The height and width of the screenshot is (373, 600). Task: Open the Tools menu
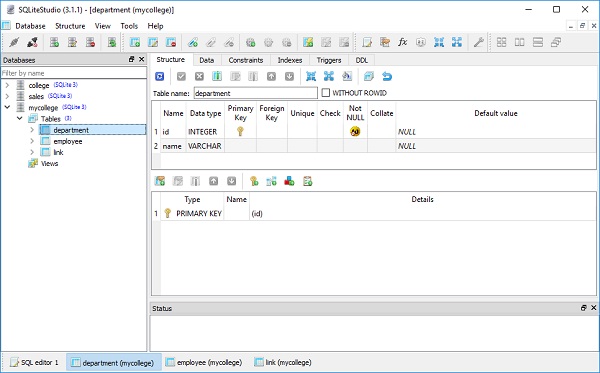click(129, 26)
